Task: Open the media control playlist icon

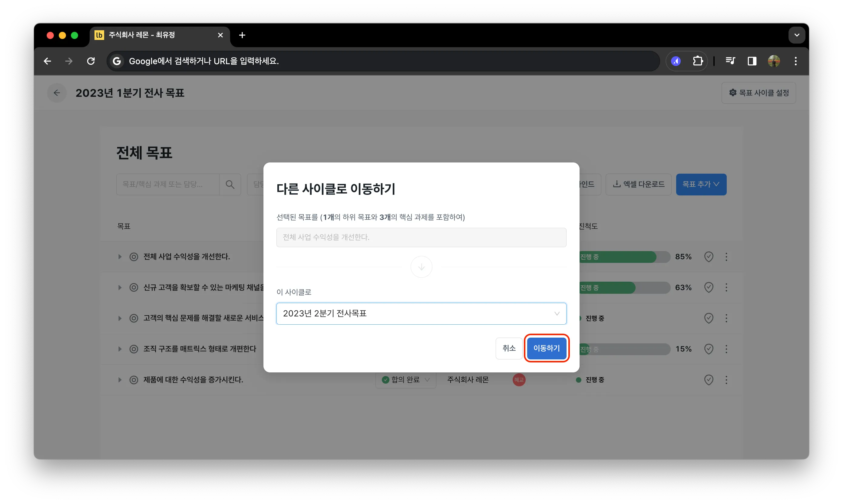Action: (x=730, y=61)
